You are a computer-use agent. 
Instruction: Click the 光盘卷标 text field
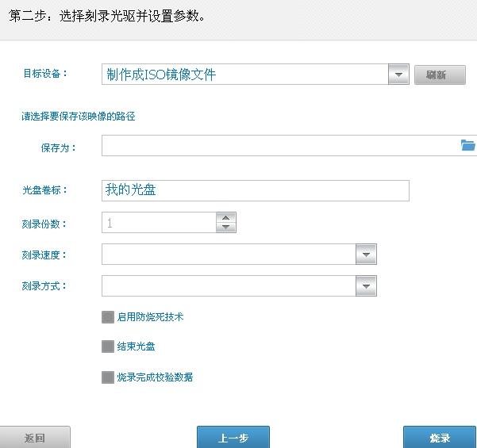255,190
